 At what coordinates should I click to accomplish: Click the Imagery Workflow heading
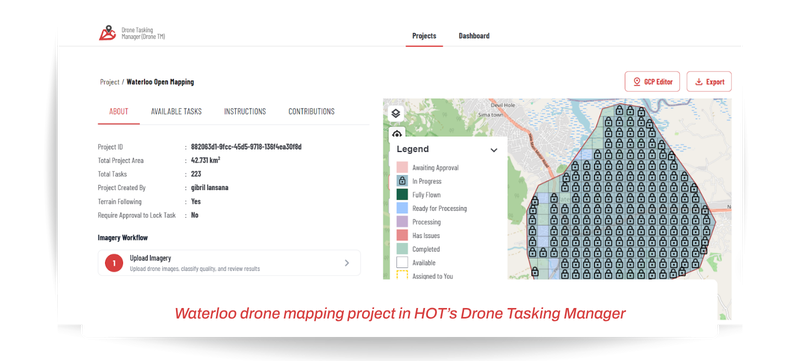pos(122,238)
